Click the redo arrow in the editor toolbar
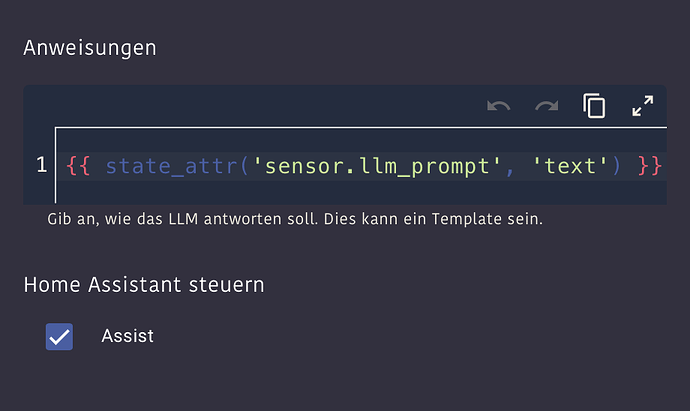This screenshot has height=411, width=690. point(546,105)
